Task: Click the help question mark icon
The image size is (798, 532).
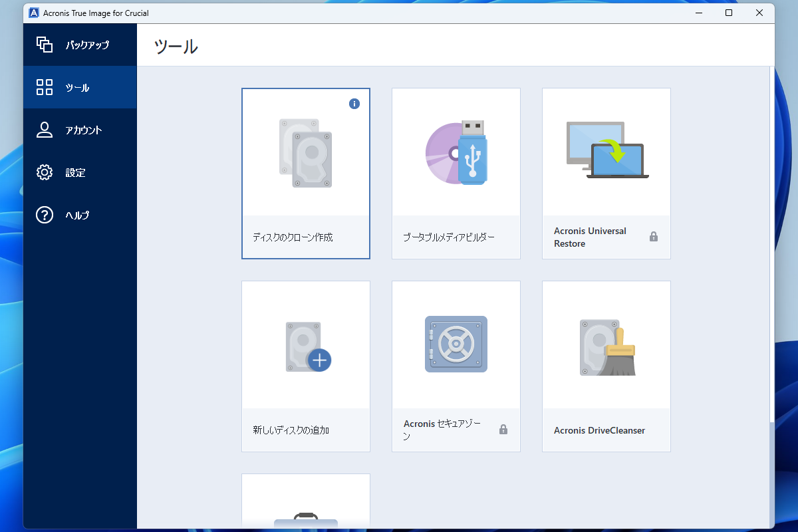Action: point(44,215)
